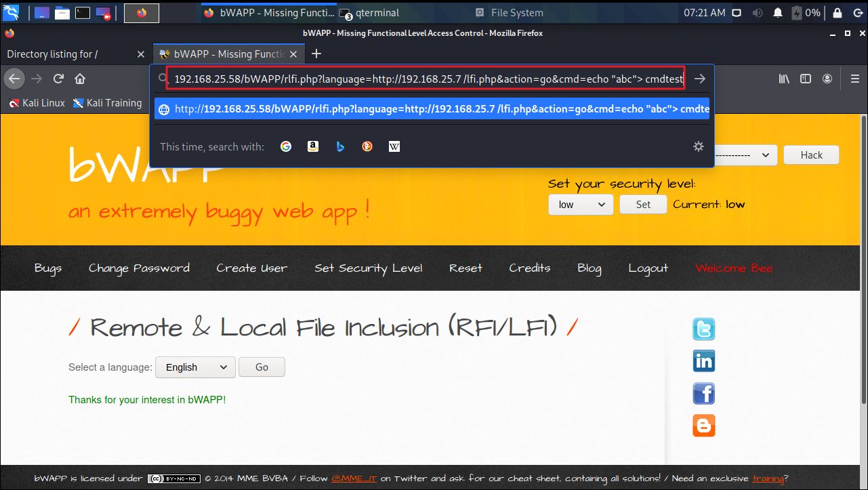Open the LinkedIn social icon
Image resolution: width=868 pixels, height=490 pixels.
click(704, 361)
